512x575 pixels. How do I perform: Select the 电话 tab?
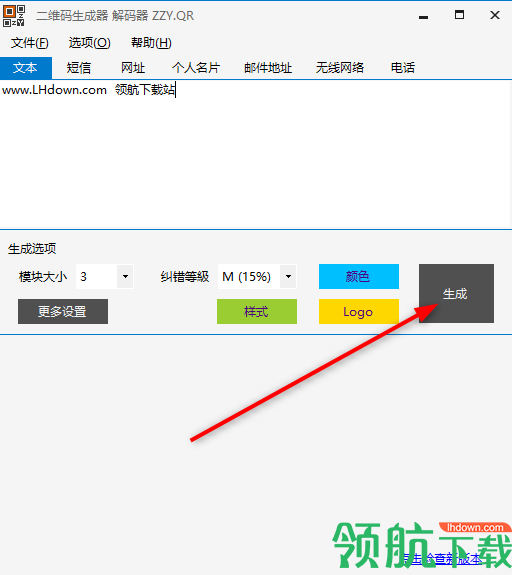click(x=403, y=68)
